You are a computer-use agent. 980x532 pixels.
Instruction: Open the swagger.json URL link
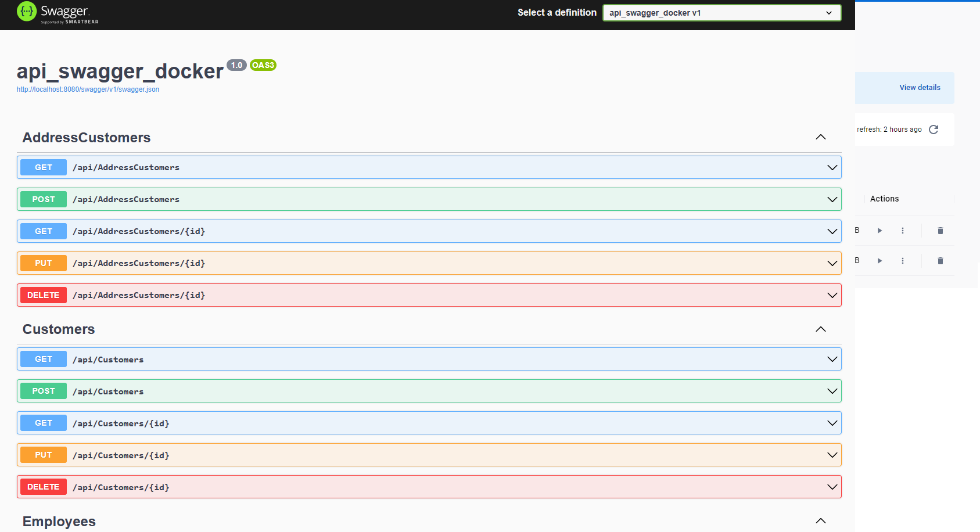pos(88,89)
